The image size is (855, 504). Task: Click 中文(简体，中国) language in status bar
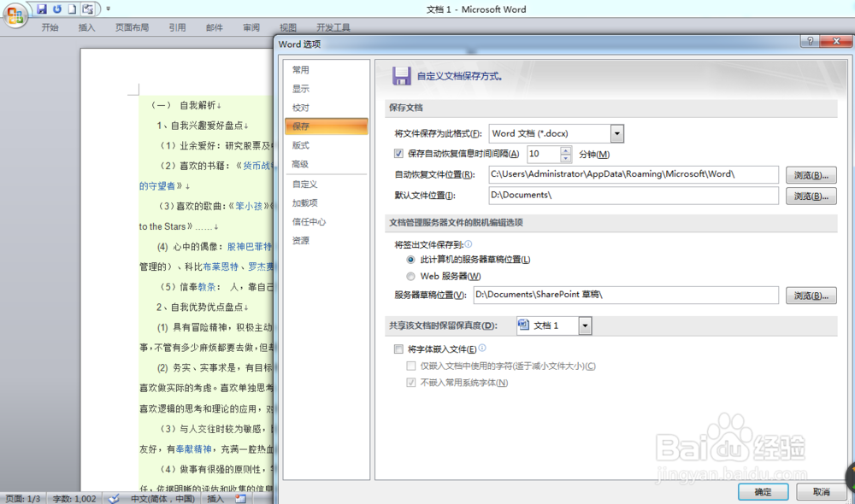[x=162, y=499]
